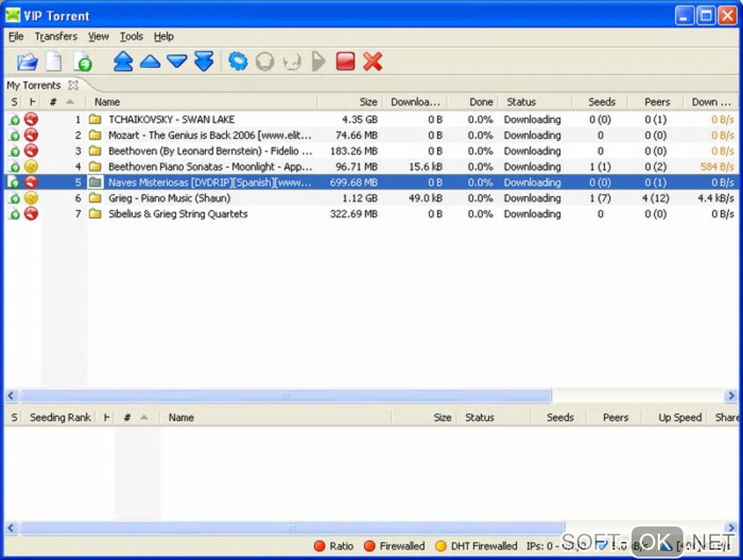Open the File menu
743x560 pixels.
click(x=15, y=36)
